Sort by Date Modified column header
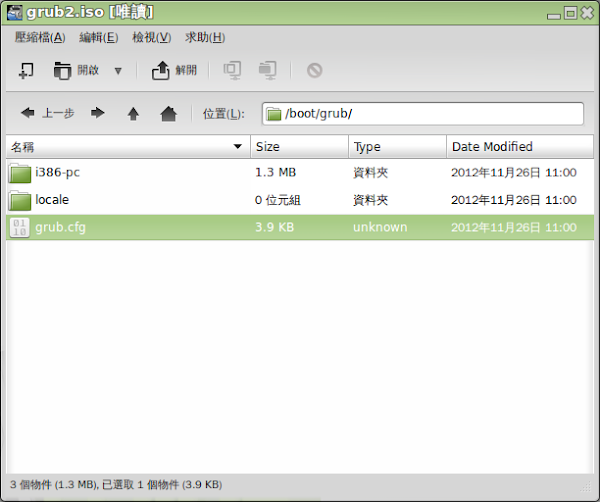 click(x=520, y=147)
